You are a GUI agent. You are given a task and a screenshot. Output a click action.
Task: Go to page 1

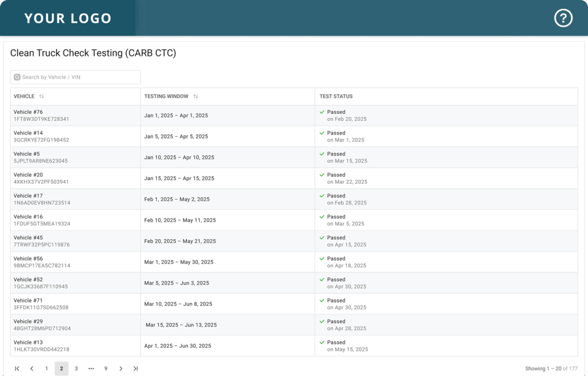click(x=47, y=369)
